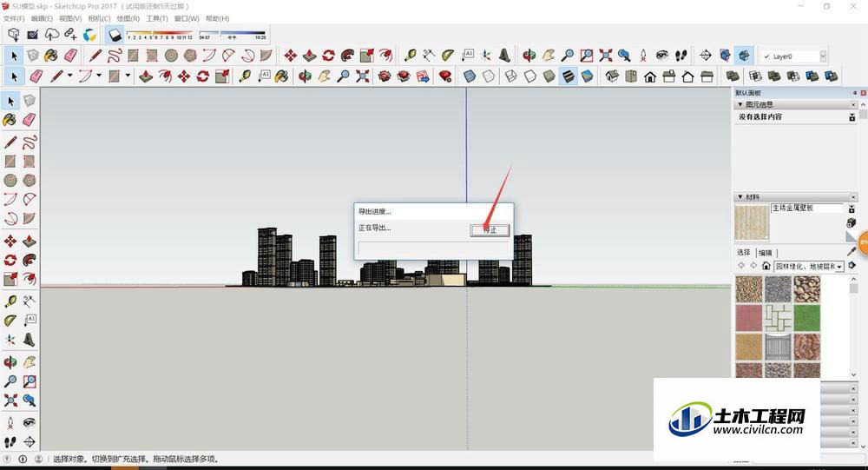Select the 3D Text tool in horizontal toolbar
The image size is (868, 470).
pyautogui.click(x=505, y=56)
